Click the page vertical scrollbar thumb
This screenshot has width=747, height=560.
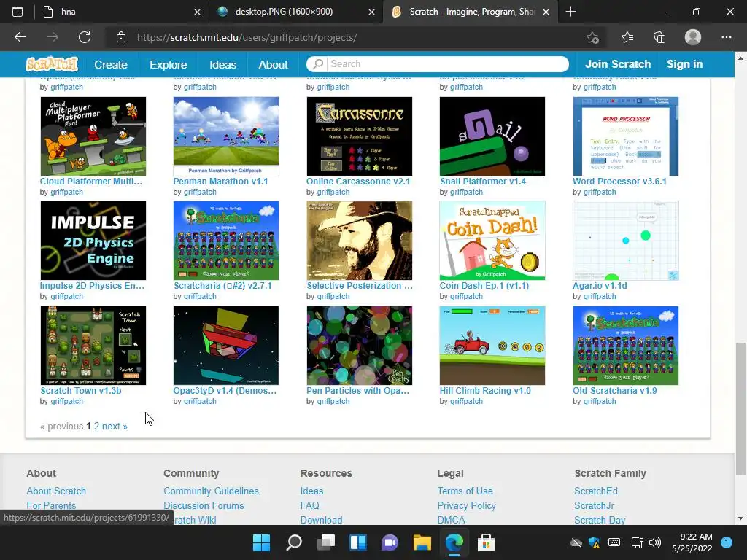click(740, 408)
